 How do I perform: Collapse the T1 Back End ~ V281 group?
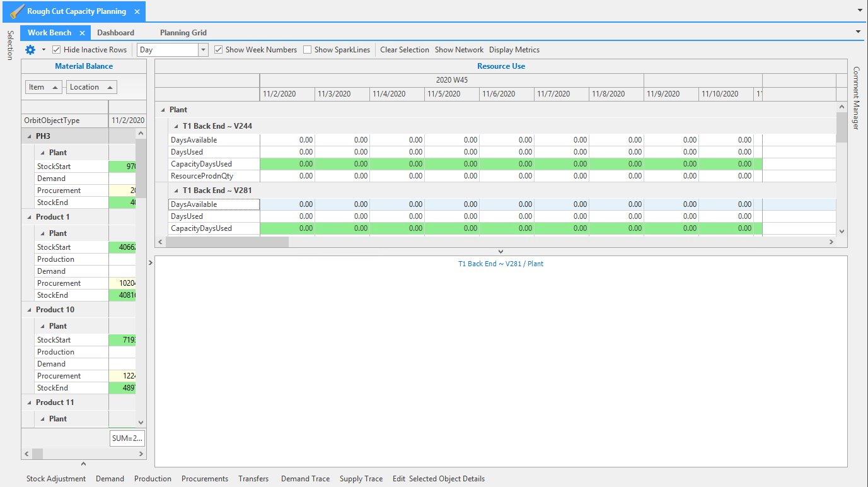176,191
